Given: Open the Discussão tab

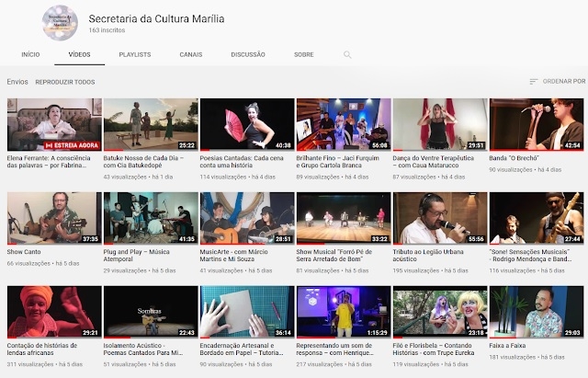Looking at the screenshot, I should pyautogui.click(x=248, y=55).
